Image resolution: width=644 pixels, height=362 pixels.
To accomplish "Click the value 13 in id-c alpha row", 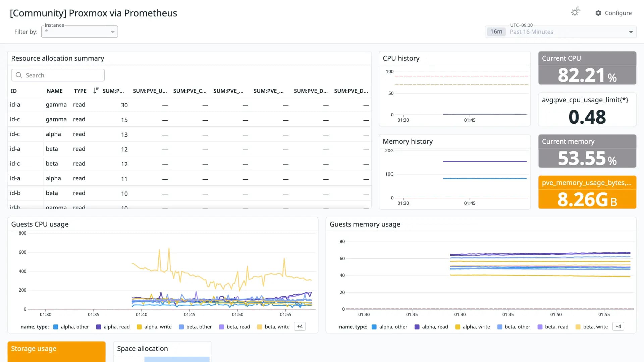I will point(124,135).
